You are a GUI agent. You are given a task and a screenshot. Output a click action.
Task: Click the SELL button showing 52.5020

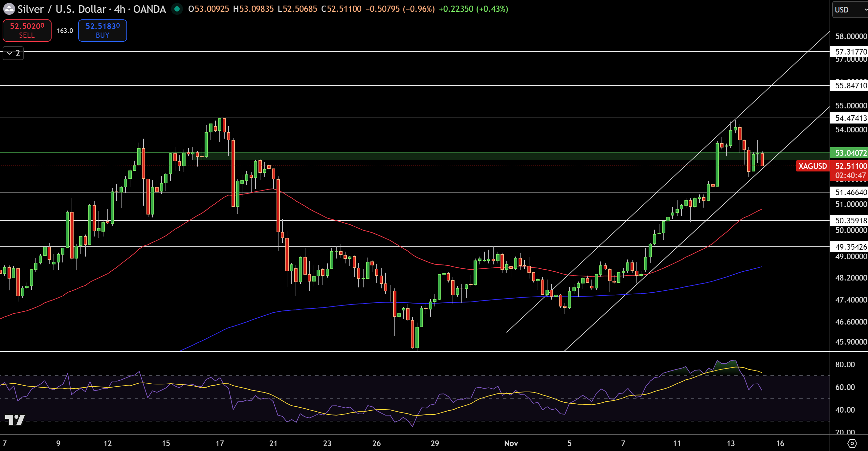click(x=27, y=30)
